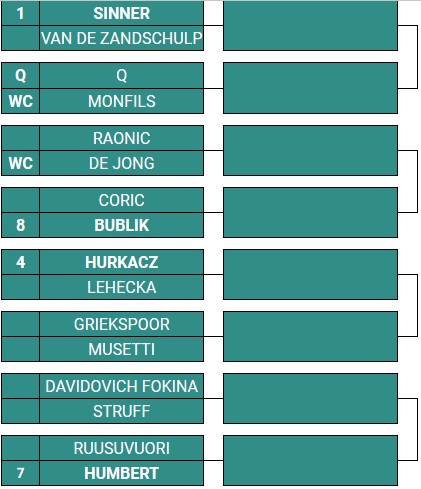
Task: Select the HURKACZ player cell
Action: 121,262
